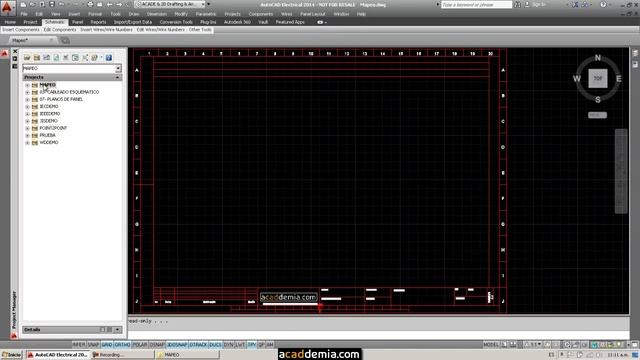640x360 pixels.
Task: Open the Schematic ribbon tab
Action: click(54, 22)
